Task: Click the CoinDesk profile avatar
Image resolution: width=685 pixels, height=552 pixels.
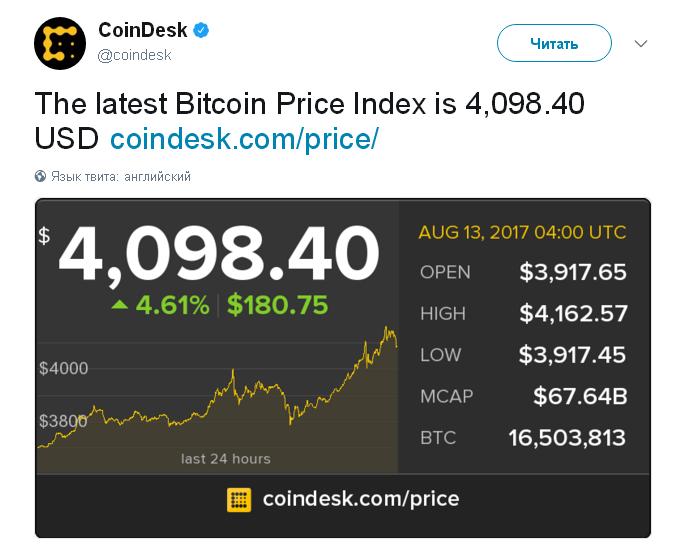Action: (x=61, y=44)
